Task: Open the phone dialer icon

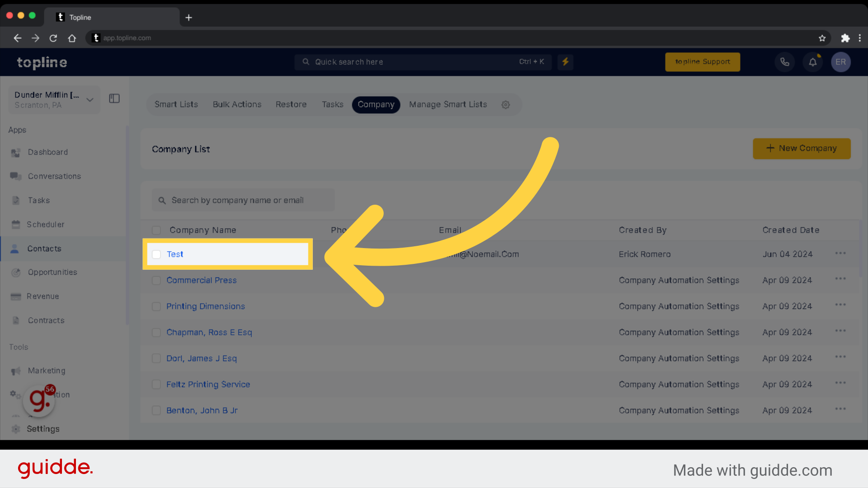Action: [785, 62]
